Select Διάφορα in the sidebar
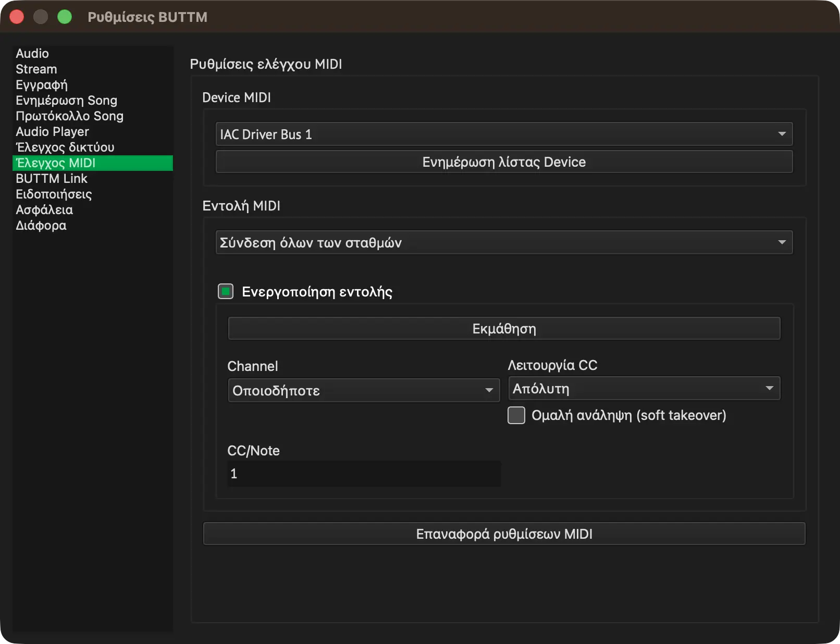The height and width of the screenshot is (644, 840). tap(93, 226)
